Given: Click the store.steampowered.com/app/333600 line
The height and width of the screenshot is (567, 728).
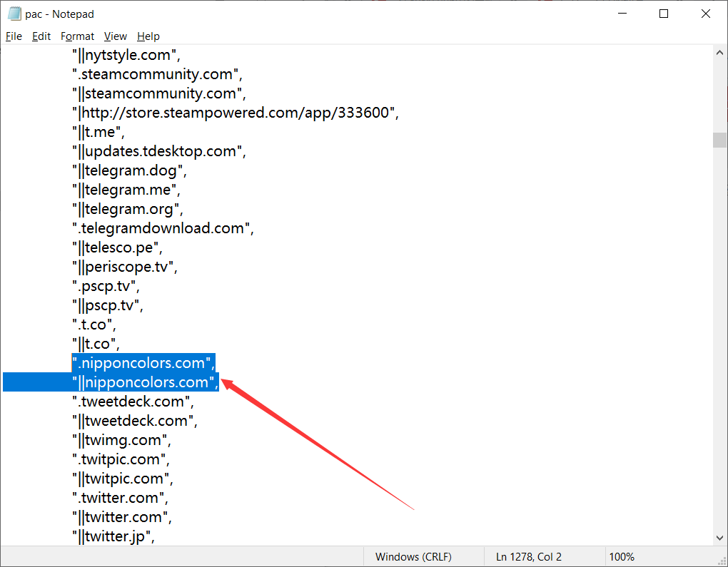Looking at the screenshot, I should coord(236,113).
